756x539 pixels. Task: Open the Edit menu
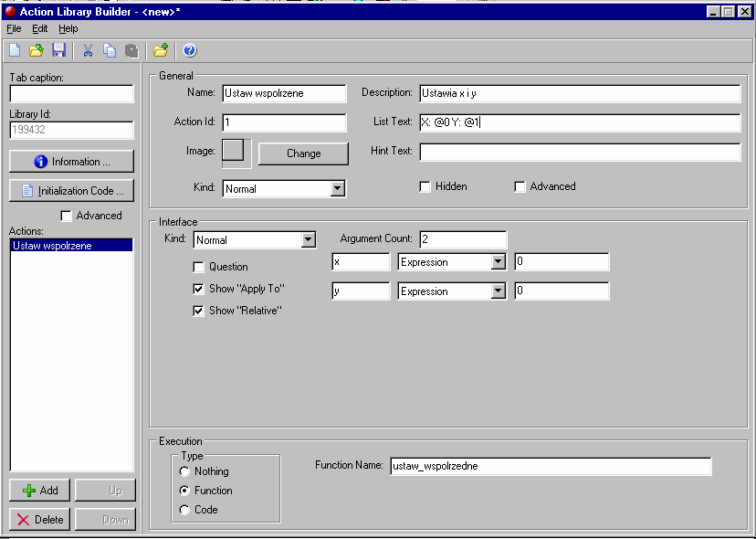[x=40, y=28]
